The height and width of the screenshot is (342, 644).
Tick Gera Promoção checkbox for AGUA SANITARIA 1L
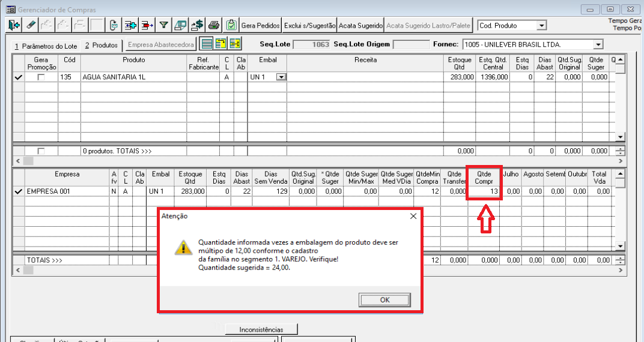point(41,77)
